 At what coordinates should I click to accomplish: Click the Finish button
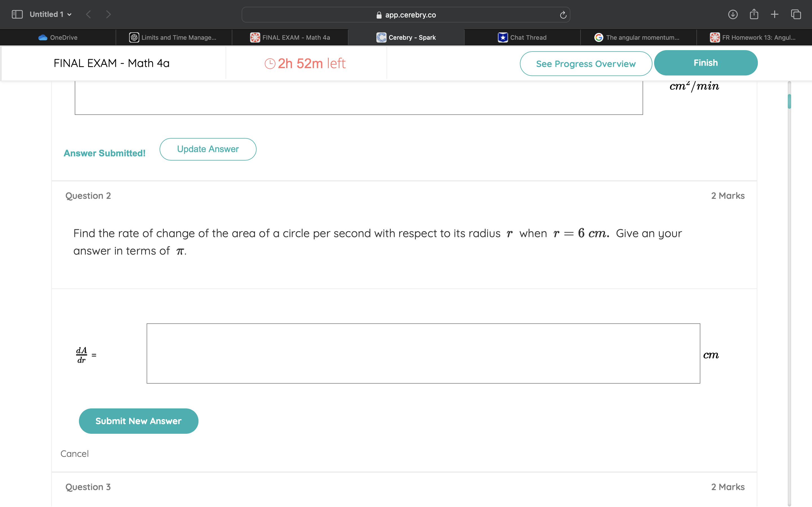705,63
